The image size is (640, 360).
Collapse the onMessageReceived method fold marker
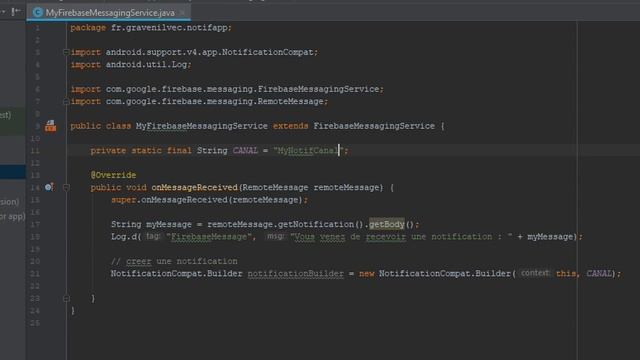click(x=66, y=187)
